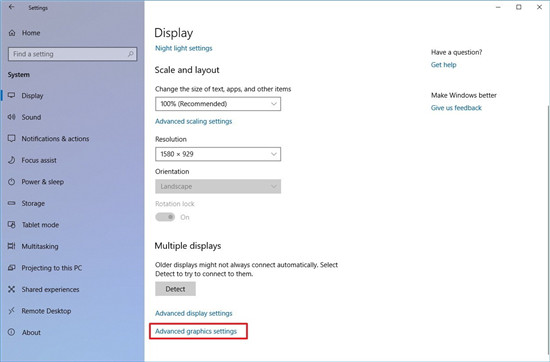Select the Sound speaker icon
The image size is (550, 362).
click(12, 117)
